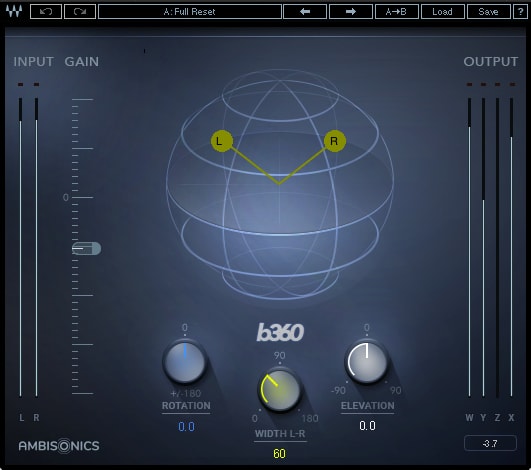
Task: Click the output peak readout -3.7
Action: coord(490,443)
